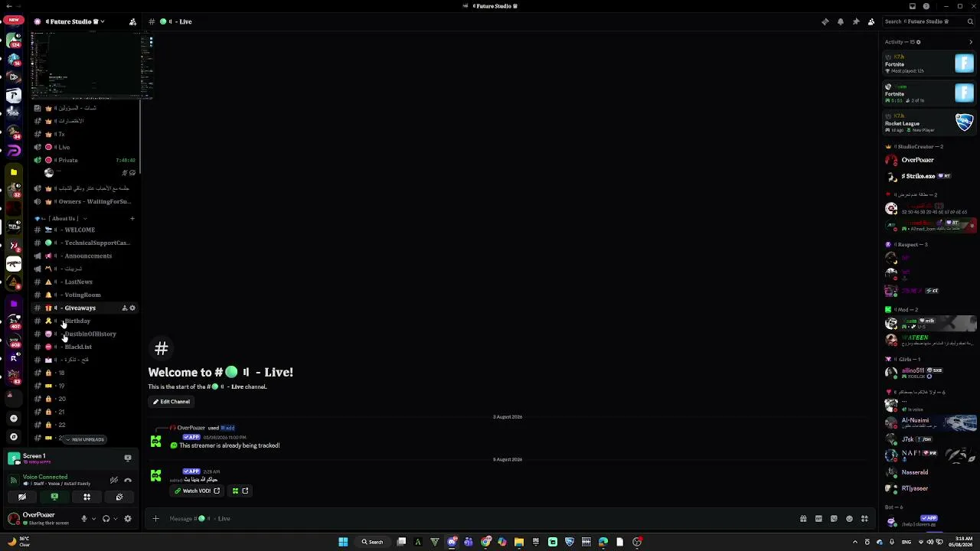Open the sticker picker
Image resolution: width=980 pixels, height=551 pixels.
[834, 519]
